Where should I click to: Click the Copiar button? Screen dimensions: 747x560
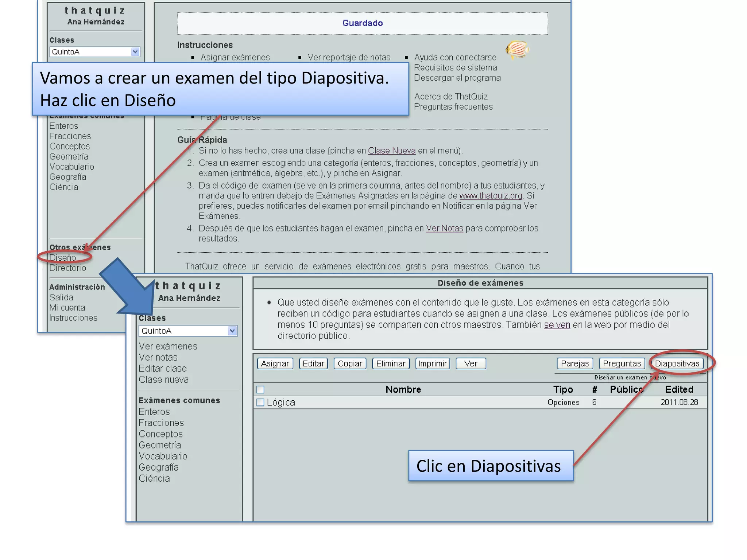[350, 363]
